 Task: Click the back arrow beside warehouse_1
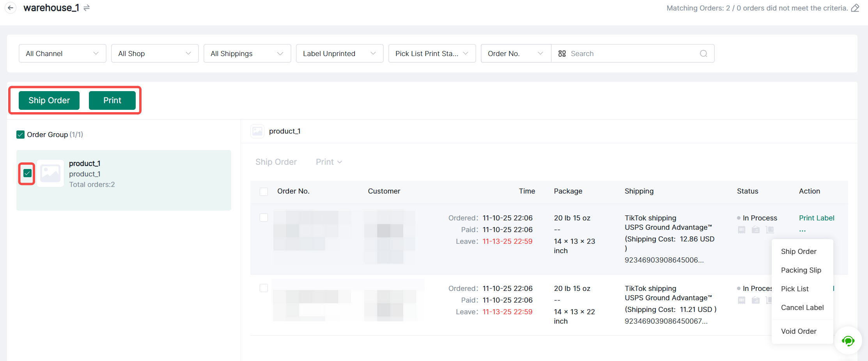(11, 8)
